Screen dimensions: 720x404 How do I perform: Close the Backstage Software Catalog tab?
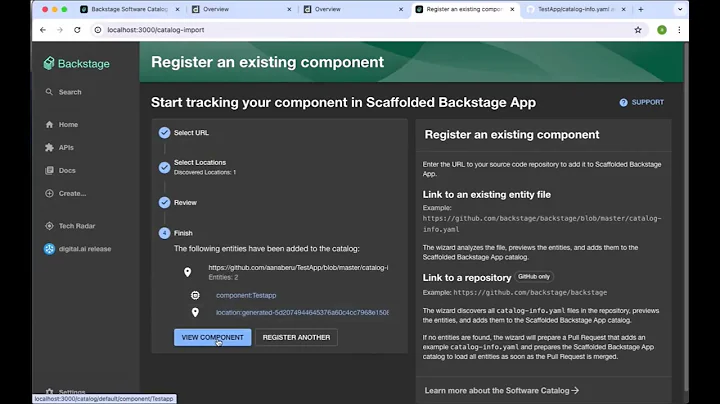tap(177, 9)
